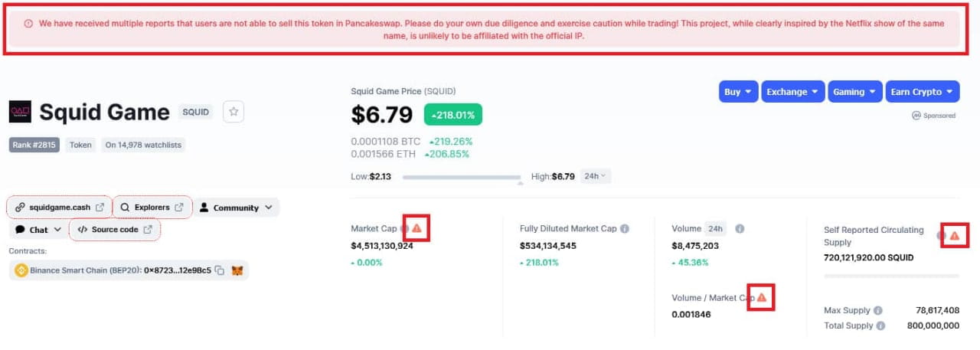This screenshot has height=350, width=980.
Task: Open the Chat dropdown
Action: pos(38,230)
